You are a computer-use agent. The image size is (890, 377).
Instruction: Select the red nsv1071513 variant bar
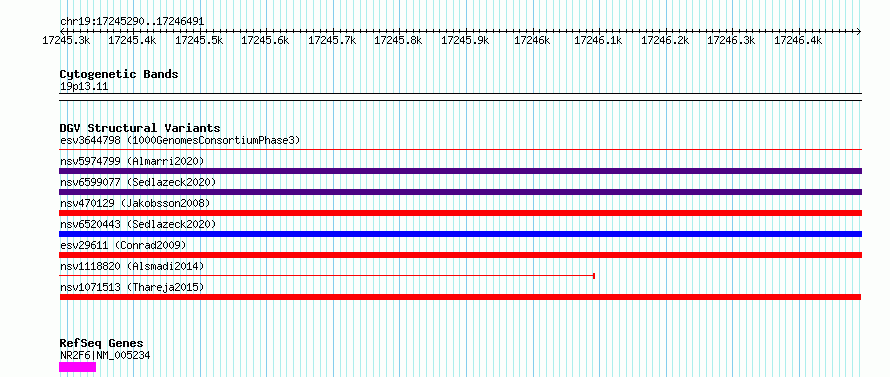[x=460, y=297]
